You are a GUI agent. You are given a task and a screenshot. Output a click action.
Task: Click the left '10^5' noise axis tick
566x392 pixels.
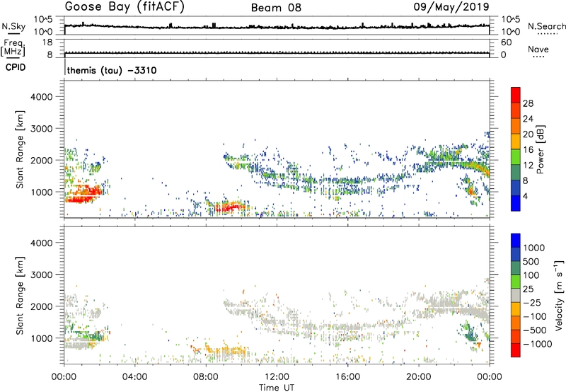(x=43, y=19)
